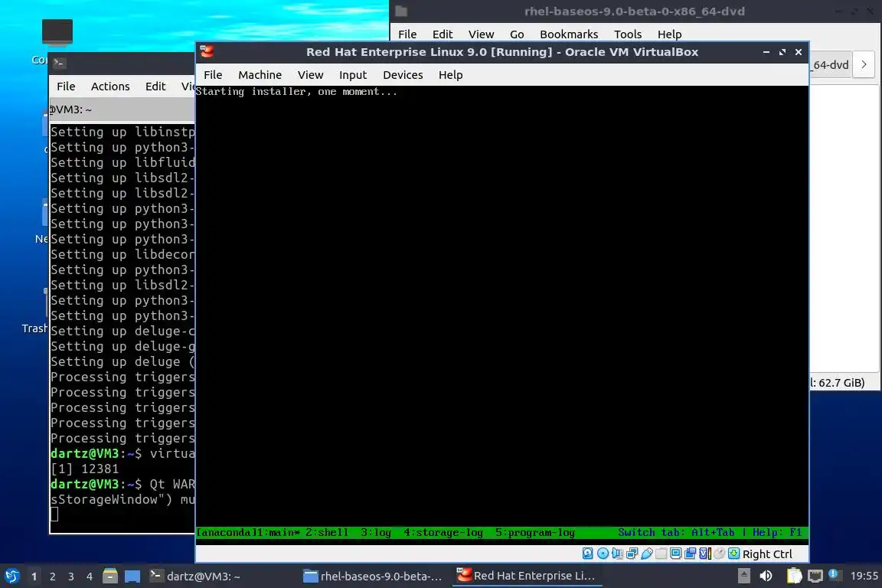Click the volume speaker icon in system tray
Screen dimensions: 882x588
(766, 576)
